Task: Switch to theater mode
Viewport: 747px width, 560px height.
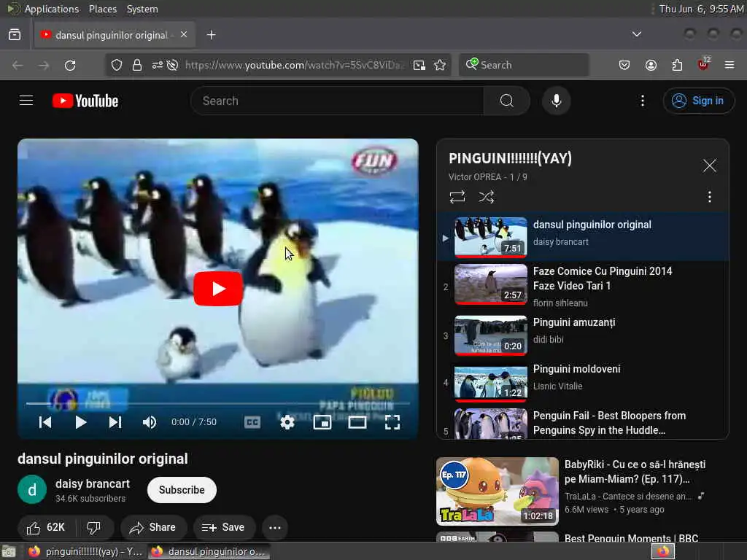Action: click(357, 422)
